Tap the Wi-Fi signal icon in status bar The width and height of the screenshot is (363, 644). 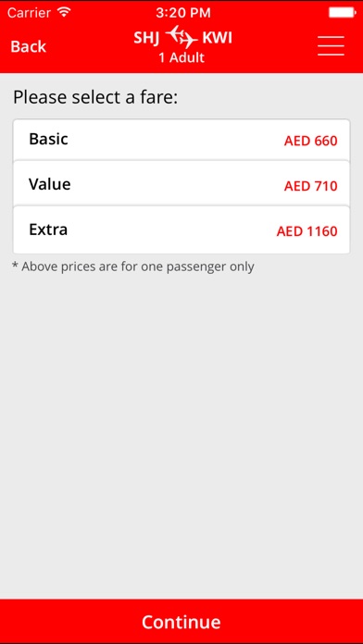tap(64, 12)
